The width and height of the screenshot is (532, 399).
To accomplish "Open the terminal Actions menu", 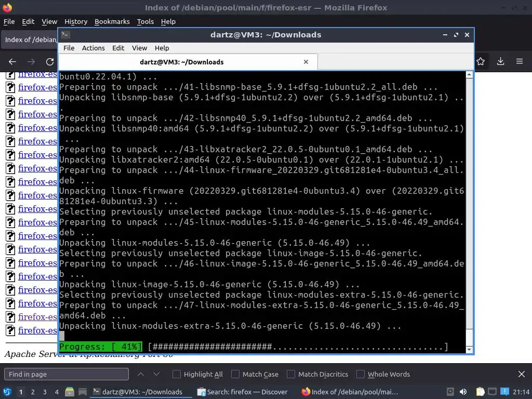I will [x=94, y=48].
